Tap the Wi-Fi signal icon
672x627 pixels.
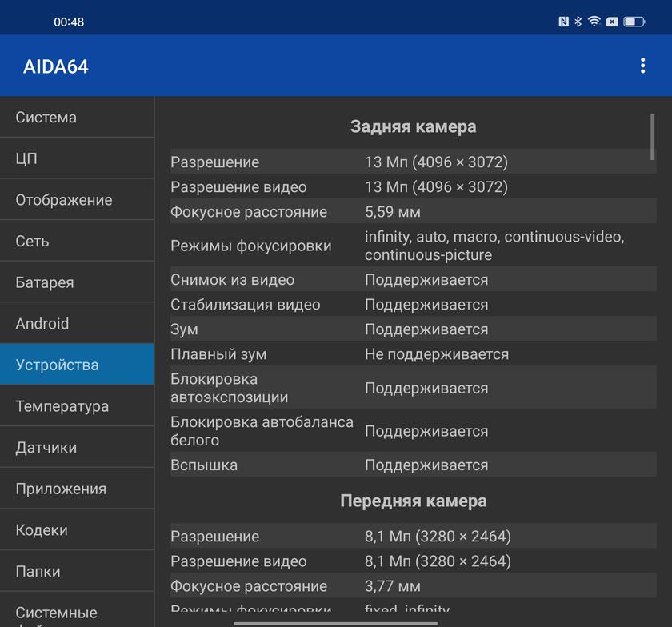click(x=594, y=22)
